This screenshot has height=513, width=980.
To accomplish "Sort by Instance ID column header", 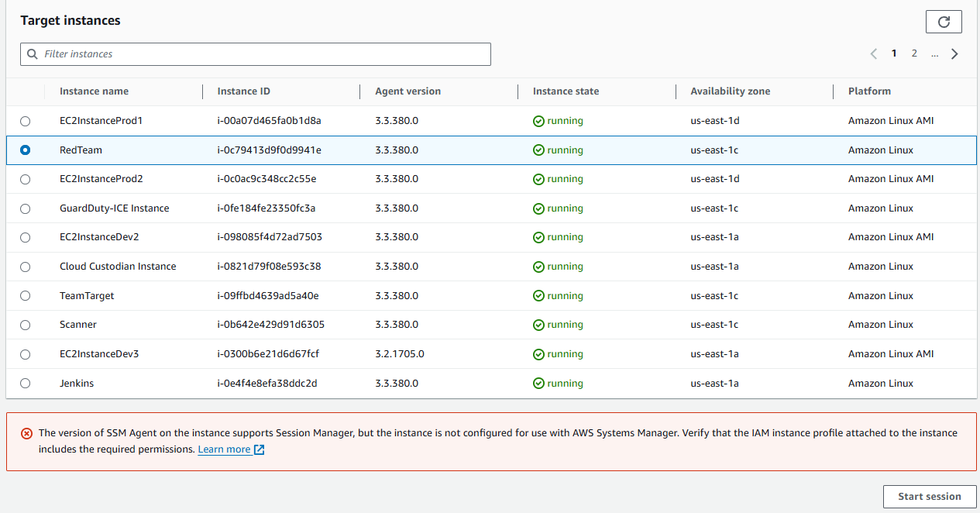I will point(243,91).
